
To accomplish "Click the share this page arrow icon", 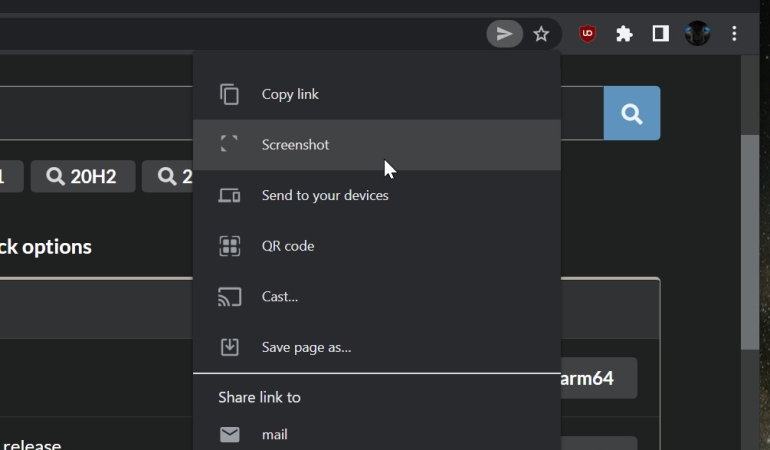I will coord(504,34).
